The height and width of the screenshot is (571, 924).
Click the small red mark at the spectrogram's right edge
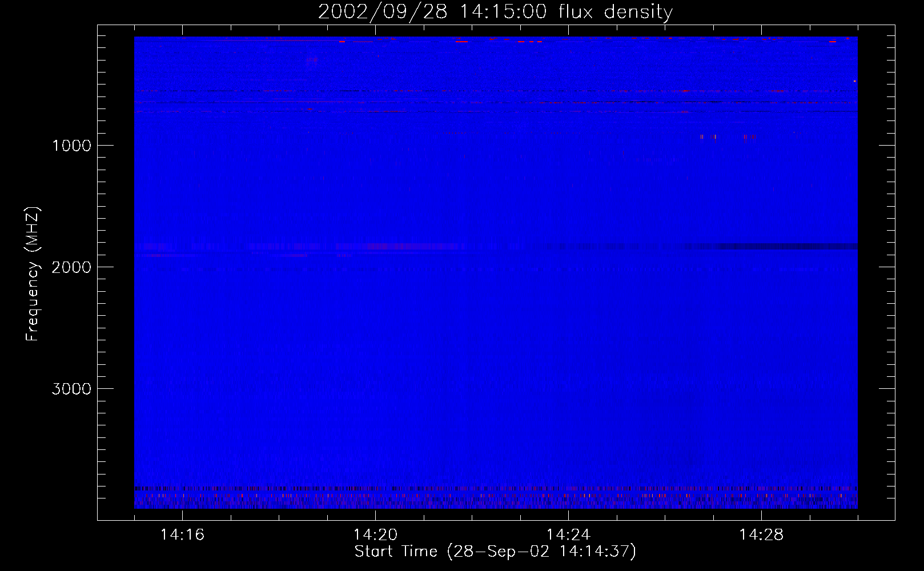click(855, 81)
